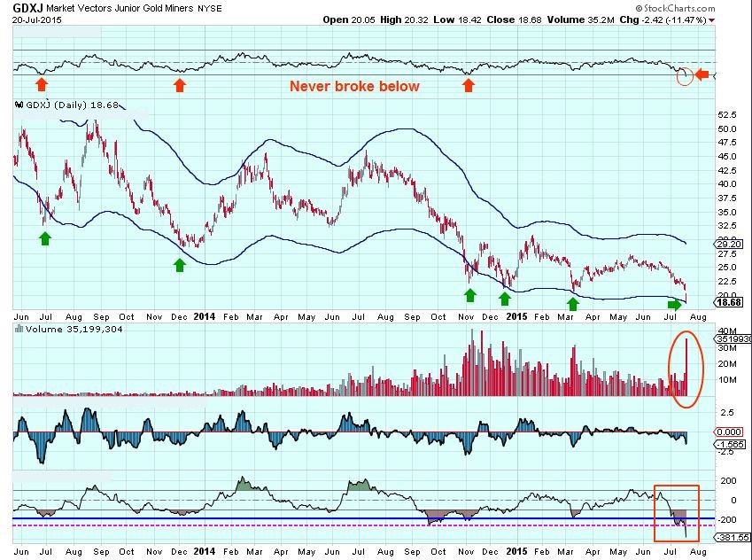Screen dimensions: 752x560
Task: Click the Low 18.42 value
Action: click(x=457, y=19)
